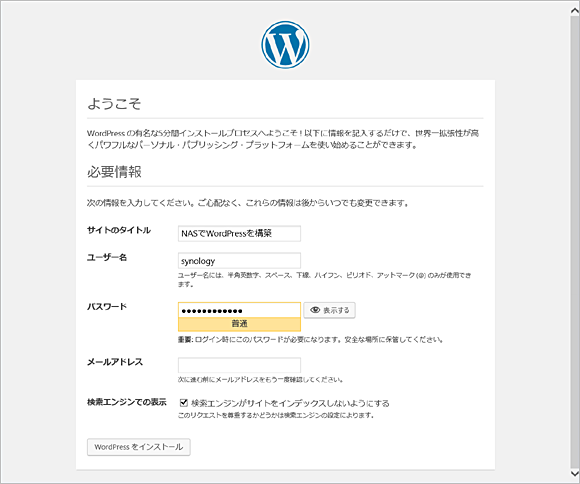Click the scrollbar up arrow
This screenshot has height=484, width=580.
[x=575, y=11]
